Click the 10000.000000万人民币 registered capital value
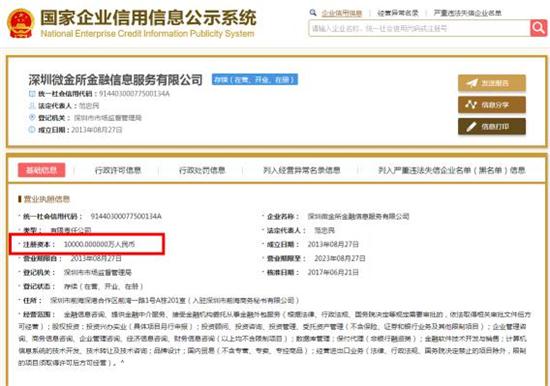This screenshot has height=386, width=550. 99,244
